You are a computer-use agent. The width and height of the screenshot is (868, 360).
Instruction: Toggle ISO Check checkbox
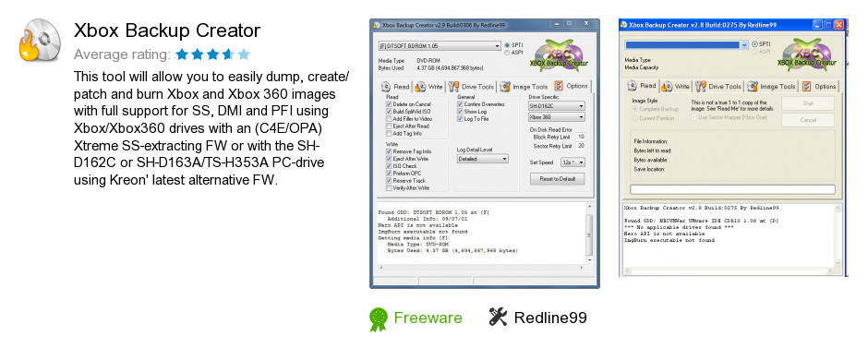point(389,166)
